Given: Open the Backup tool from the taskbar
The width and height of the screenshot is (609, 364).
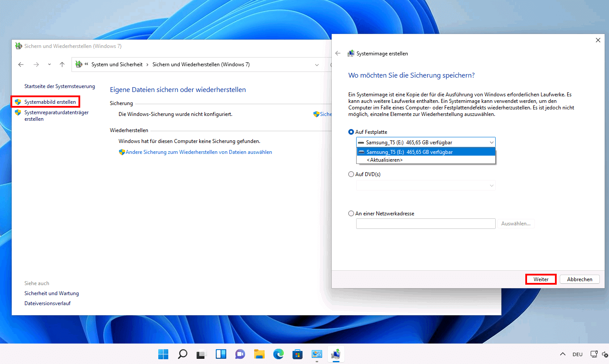Looking at the screenshot, I should pos(336,354).
